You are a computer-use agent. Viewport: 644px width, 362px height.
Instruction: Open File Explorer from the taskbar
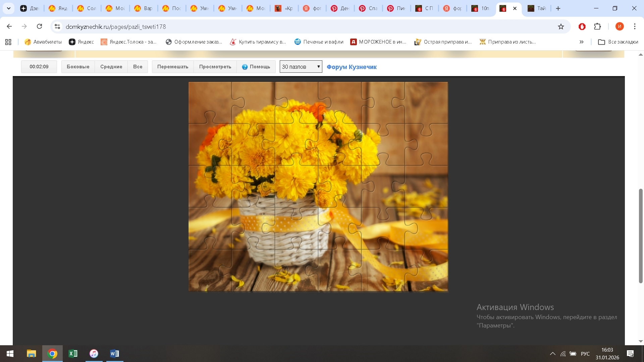pyautogui.click(x=31, y=354)
